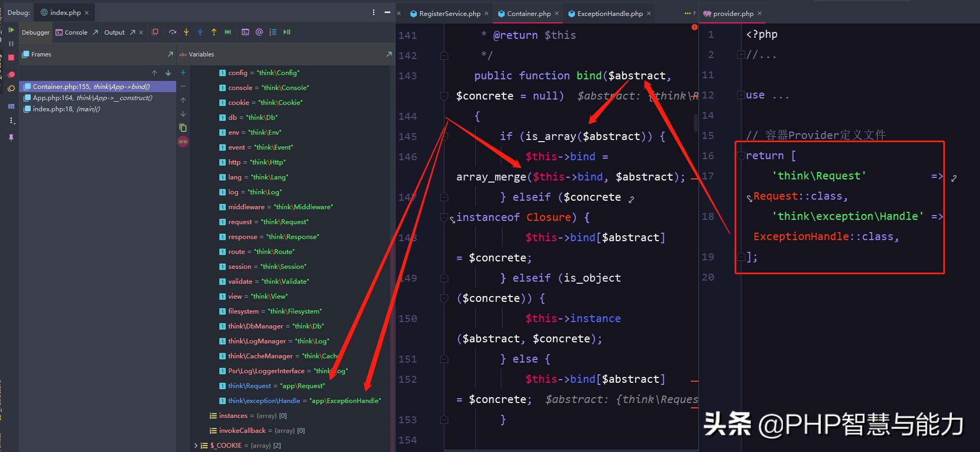Toggle the glasses show-watches icon
980x452 pixels.
pos(183,141)
